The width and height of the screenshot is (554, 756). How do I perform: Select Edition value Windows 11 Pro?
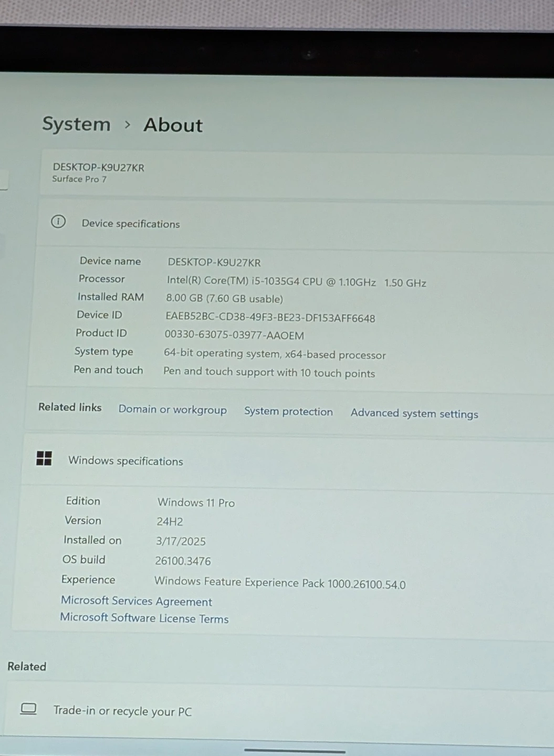196,502
